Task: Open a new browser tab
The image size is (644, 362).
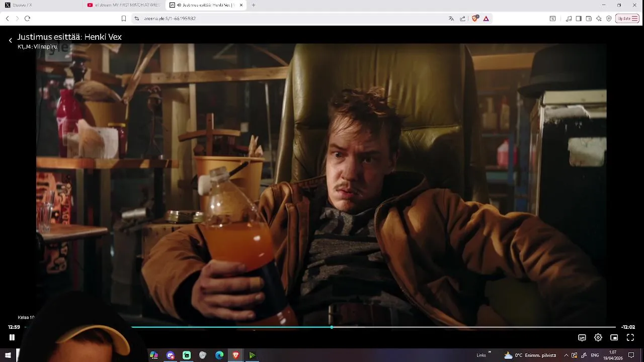Action: 254,5
